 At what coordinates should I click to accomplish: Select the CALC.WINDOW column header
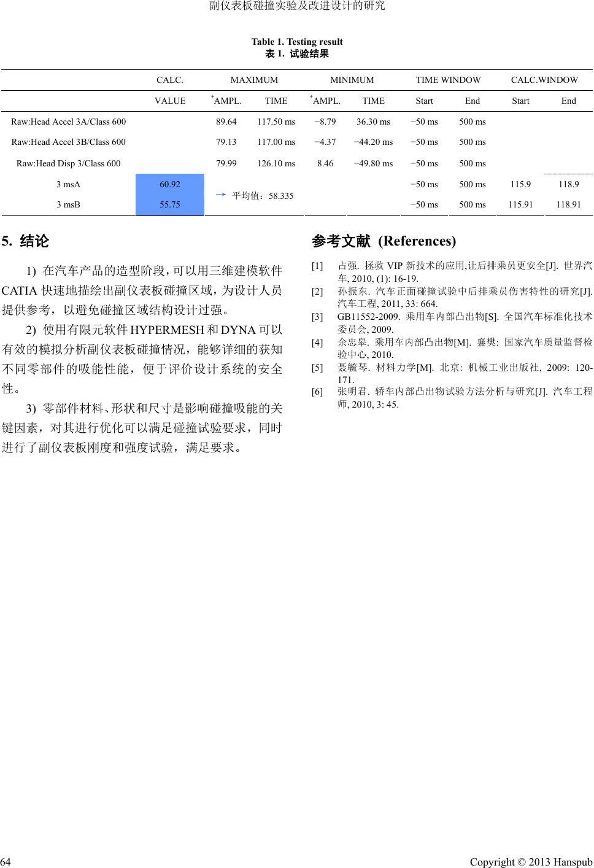coord(544,80)
